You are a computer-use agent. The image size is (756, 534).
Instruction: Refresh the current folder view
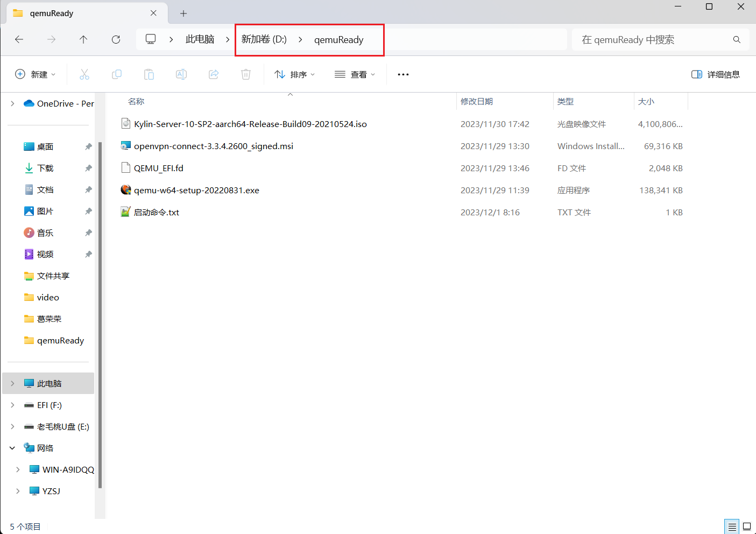click(x=116, y=39)
